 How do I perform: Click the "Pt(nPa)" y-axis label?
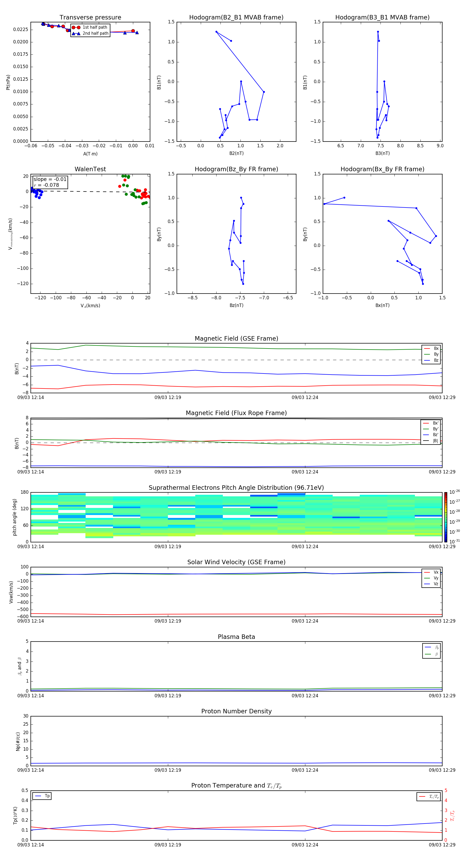coord(8,82)
